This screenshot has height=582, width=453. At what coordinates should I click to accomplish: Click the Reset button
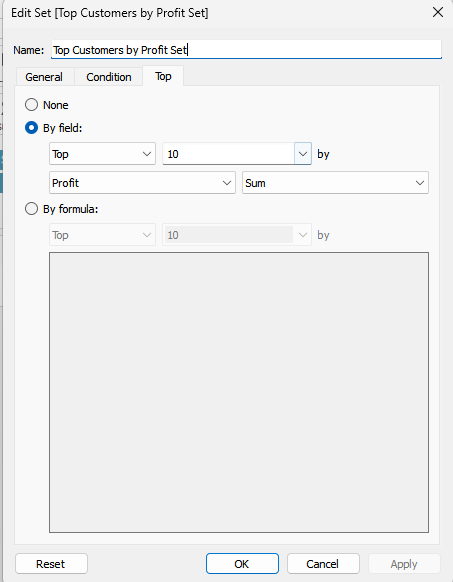pyautogui.click(x=51, y=564)
